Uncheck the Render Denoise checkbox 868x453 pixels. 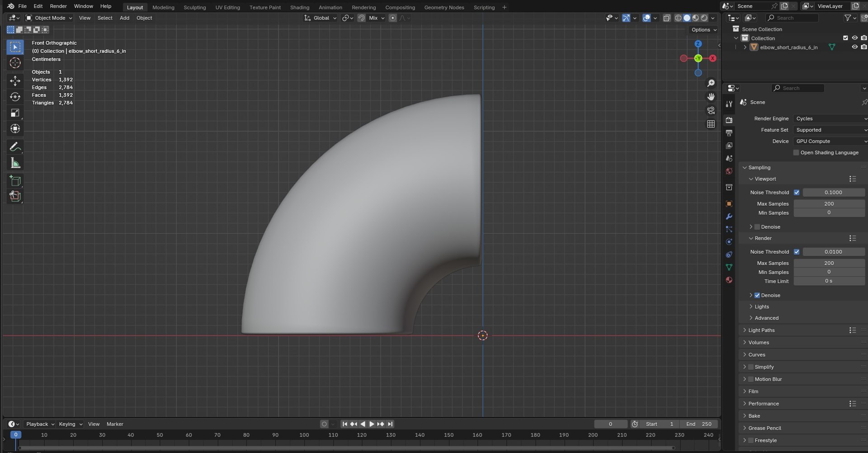pyautogui.click(x=757, y=295)
